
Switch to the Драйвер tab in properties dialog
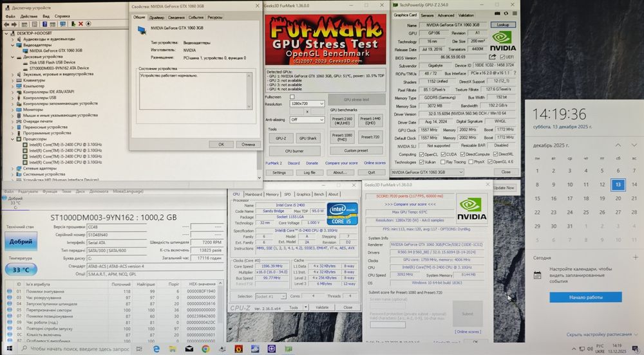tap(156, 17)
